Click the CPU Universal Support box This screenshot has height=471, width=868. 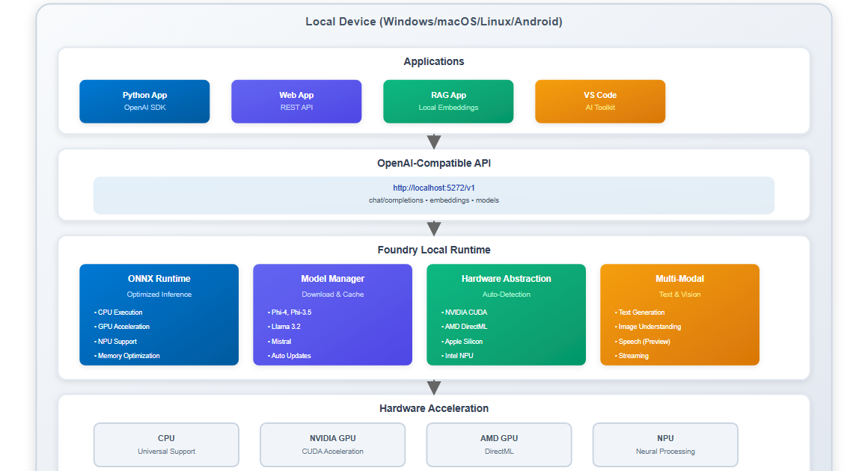tap(166, 445)
